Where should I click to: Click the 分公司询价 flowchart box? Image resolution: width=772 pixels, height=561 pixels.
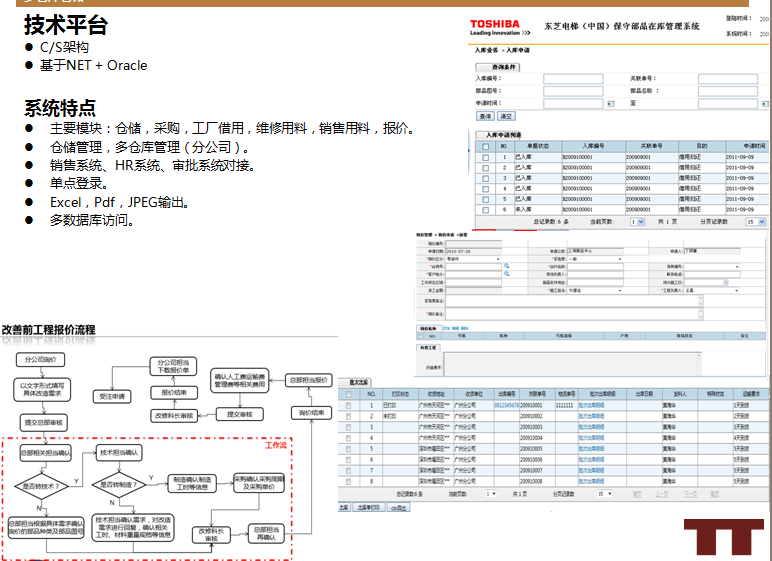pyautogui.click(x=40, y=360)
